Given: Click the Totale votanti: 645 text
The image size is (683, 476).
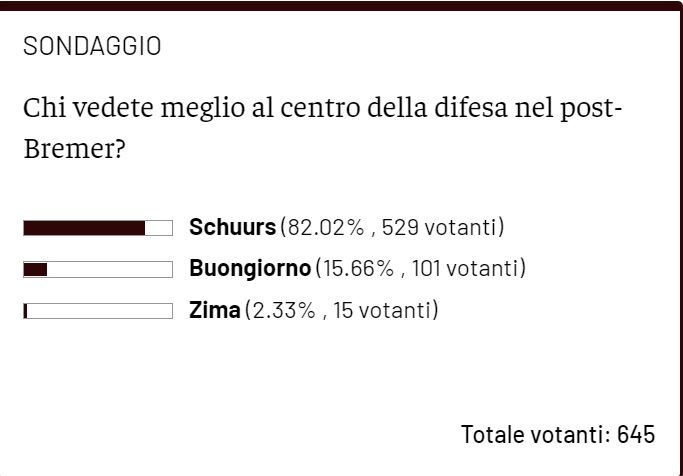Looking at the screenshot, I should coord(557,434).
